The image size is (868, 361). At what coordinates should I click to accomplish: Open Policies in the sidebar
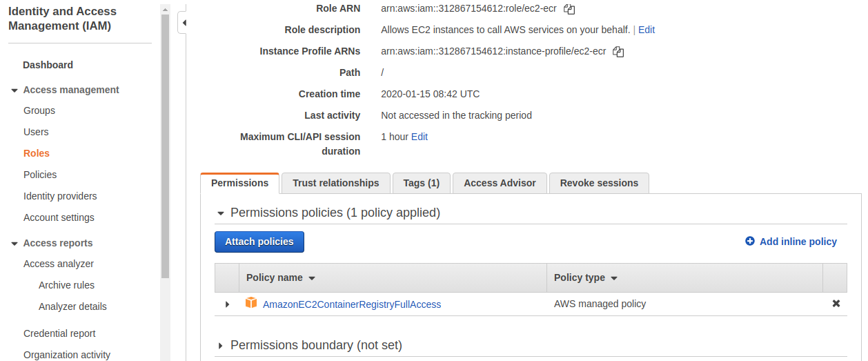click(40, 175)
